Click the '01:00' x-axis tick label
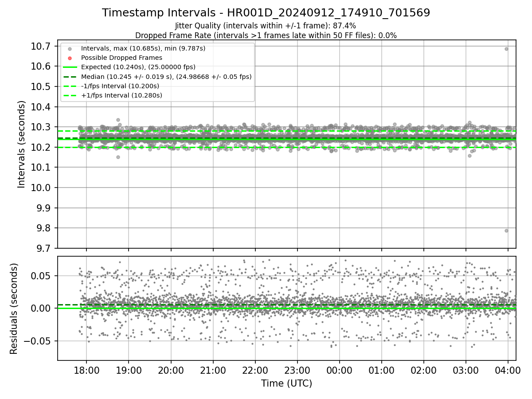 (382, 370)
